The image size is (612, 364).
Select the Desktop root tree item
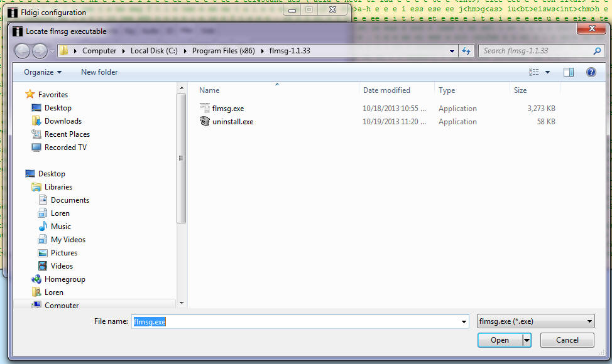point(52,174)
